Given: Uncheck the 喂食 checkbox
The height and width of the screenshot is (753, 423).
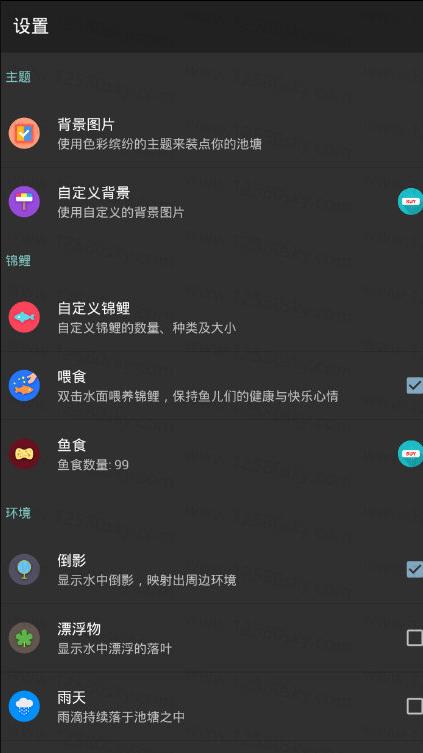Looking at the screenshot, I should coord(414,385).
